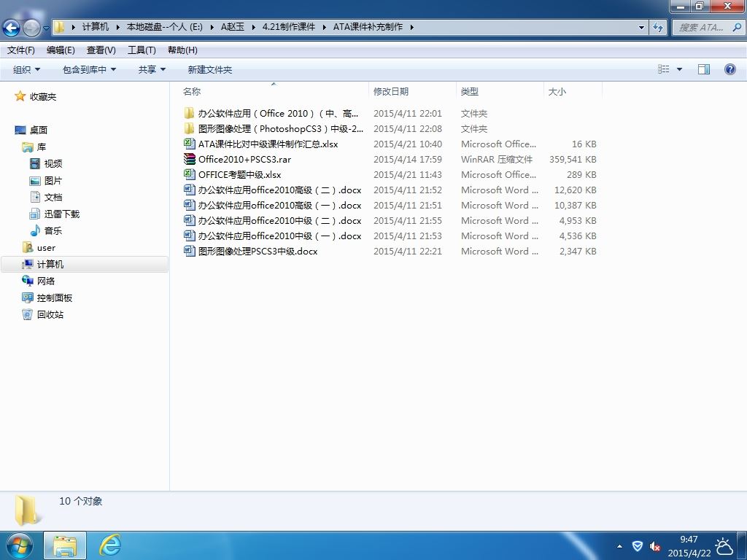Open the view options dropdown arrow
Image resolution: width=747 pixels, height=560 pixels.
[679, 69]
